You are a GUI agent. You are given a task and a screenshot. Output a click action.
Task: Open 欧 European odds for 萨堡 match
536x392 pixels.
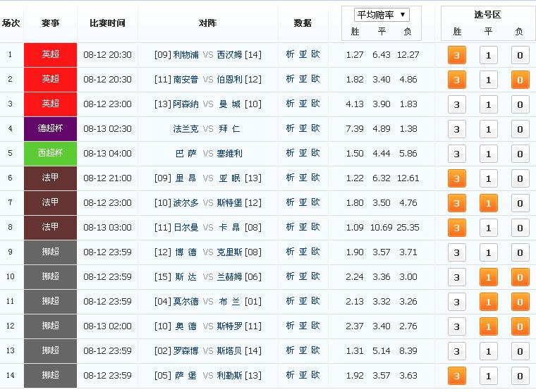(x=315, y=375)
